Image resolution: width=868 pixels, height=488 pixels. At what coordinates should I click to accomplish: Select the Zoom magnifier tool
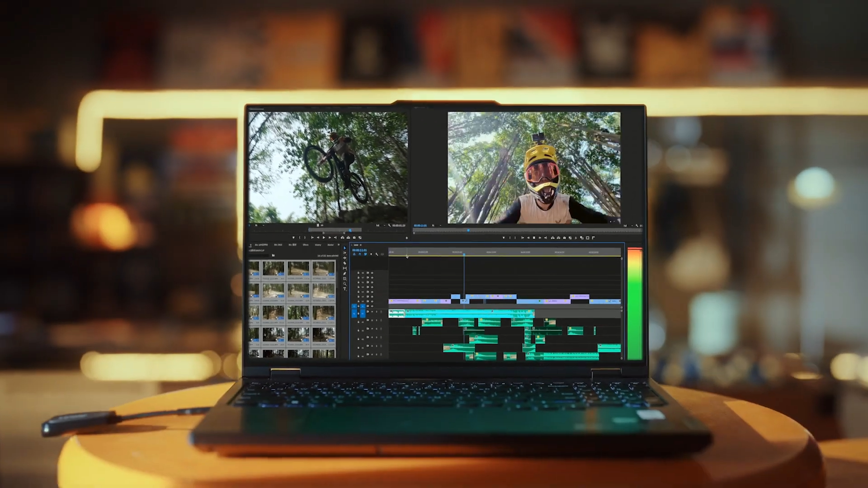tap(344, 284)
